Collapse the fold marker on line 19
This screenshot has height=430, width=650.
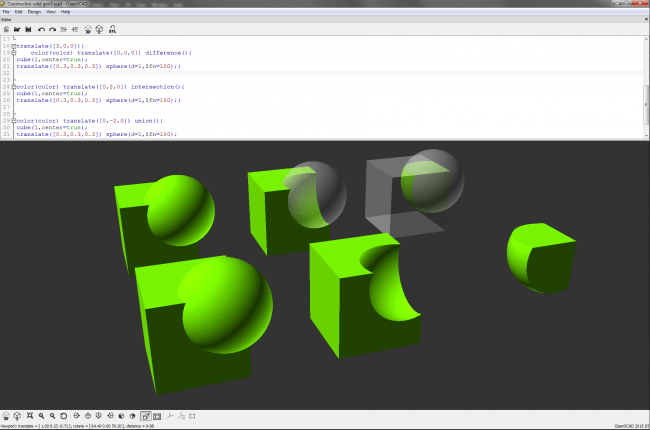tap(14, 53)
